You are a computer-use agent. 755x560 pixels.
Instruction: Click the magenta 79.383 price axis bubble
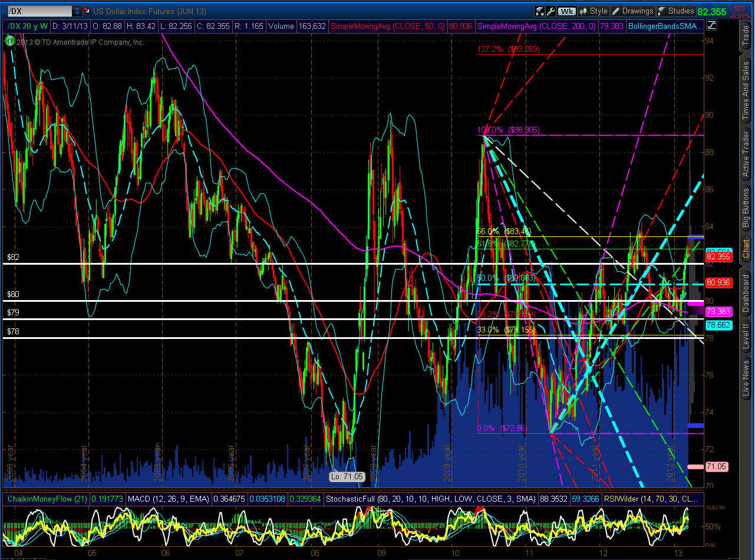(718, 311)
